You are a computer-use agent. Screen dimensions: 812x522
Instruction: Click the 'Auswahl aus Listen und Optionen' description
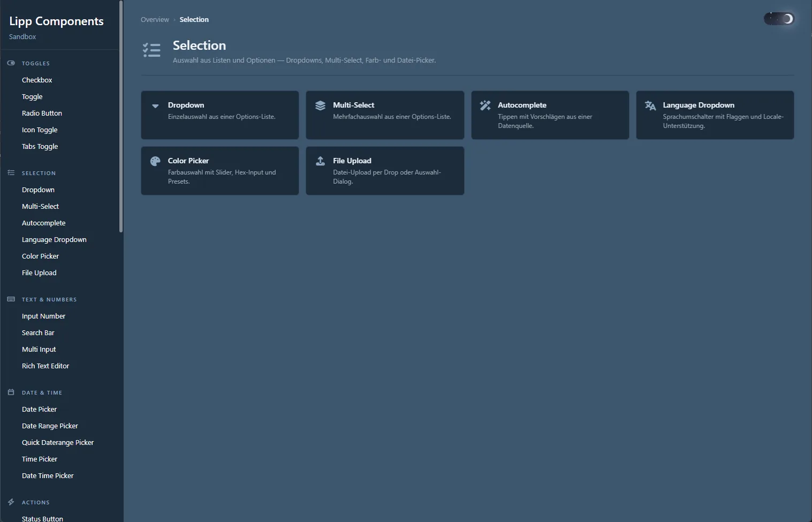tap(304, 60)
